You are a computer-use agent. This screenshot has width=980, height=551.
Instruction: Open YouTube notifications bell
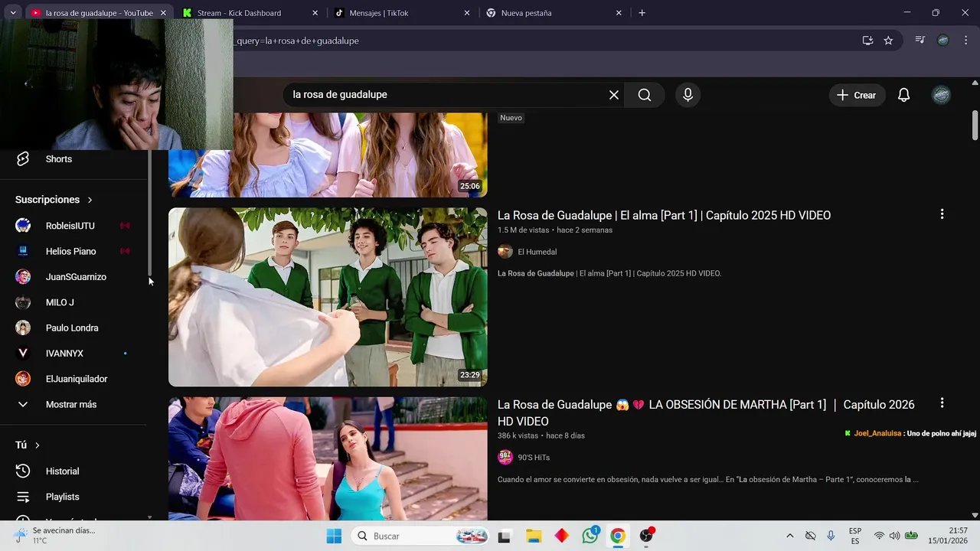[903, 95]
